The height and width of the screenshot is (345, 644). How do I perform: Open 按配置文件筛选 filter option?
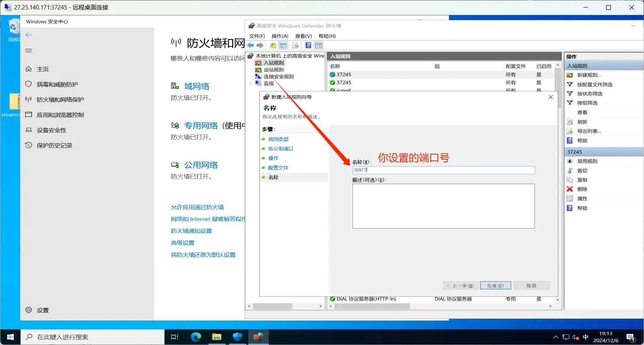(594, 84)
